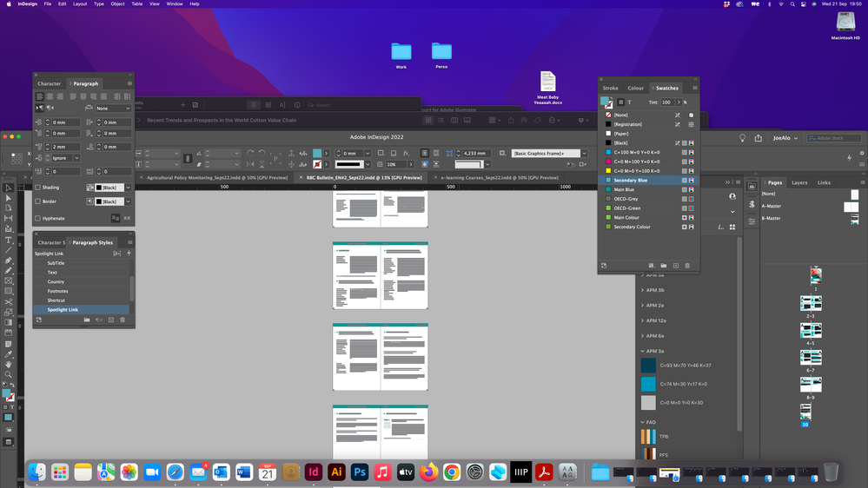Select the Direct Selection tool

9,197
